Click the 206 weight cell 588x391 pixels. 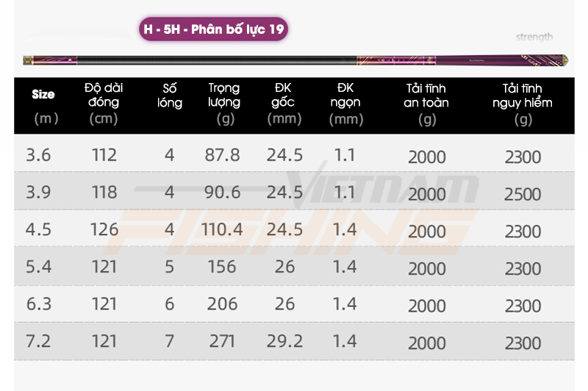click(222, 304)
